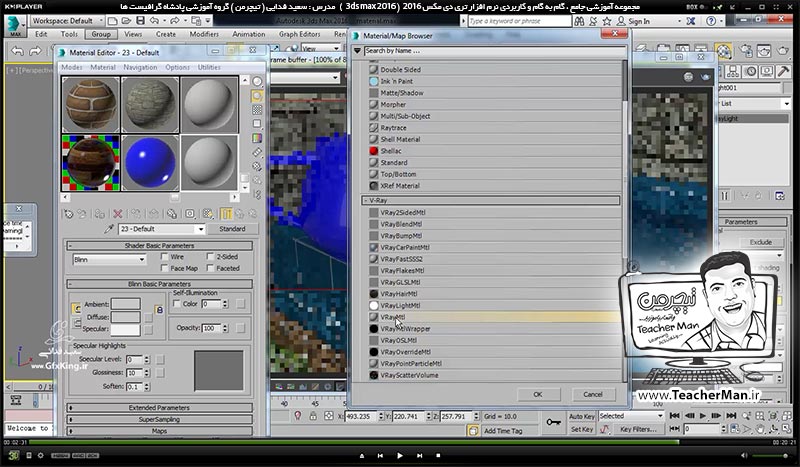
Task: Click the Make Preview filmstrip icon
Action: tap(257, 152)
